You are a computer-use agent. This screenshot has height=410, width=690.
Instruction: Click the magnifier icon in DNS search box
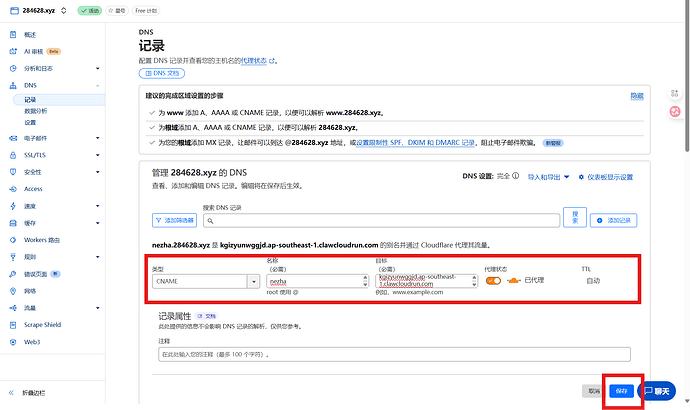click(210, 221)
